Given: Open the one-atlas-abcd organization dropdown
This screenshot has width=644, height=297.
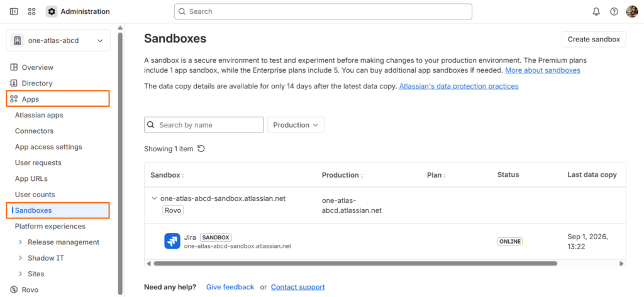Looking at the screenshot, I should tap(58, 41).
